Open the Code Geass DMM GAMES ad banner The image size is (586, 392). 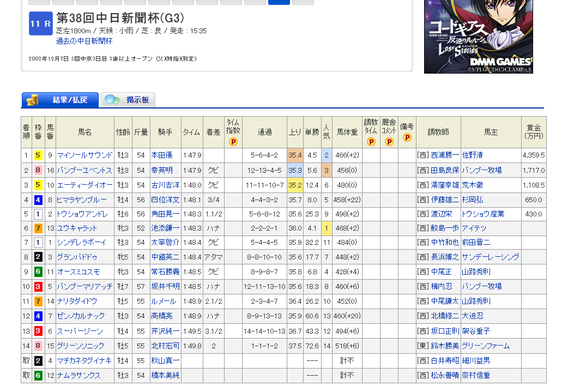point(478,36)
